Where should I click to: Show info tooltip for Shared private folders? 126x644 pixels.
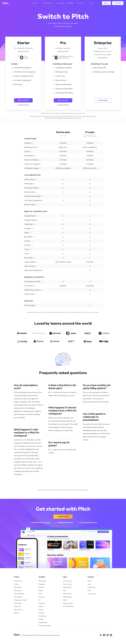(x=42, y=196)
